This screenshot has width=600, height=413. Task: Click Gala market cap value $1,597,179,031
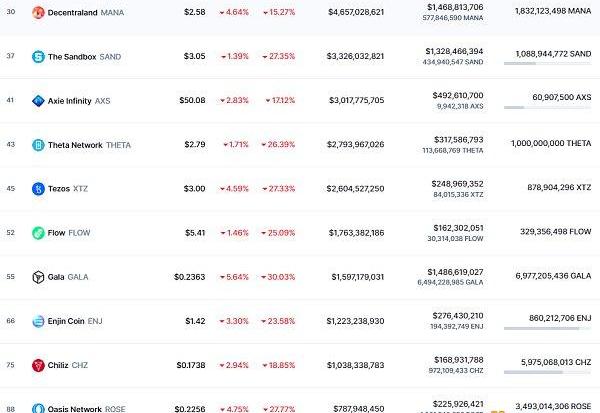click(355, 277)
